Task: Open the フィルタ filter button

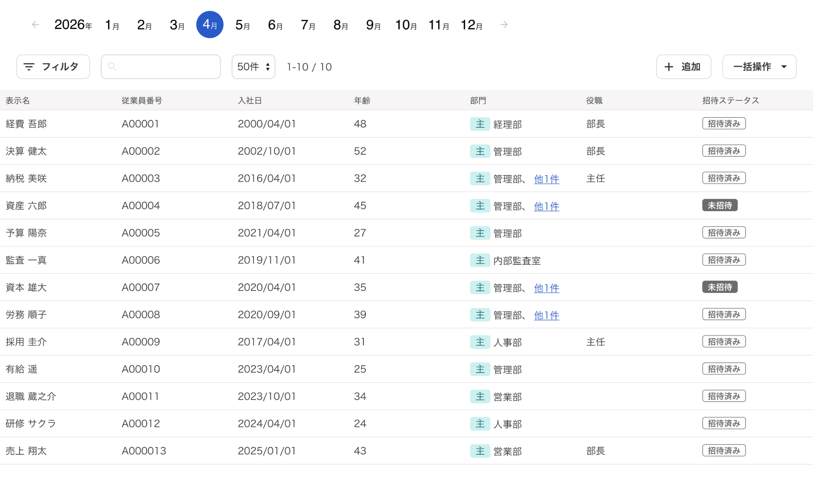Action: tap(53, 67)
